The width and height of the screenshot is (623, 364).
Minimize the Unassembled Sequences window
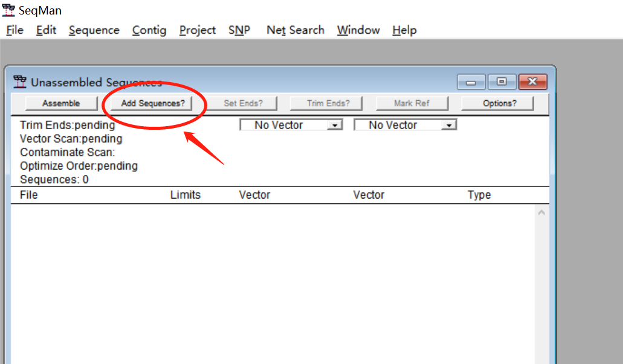tap(471, 81)
